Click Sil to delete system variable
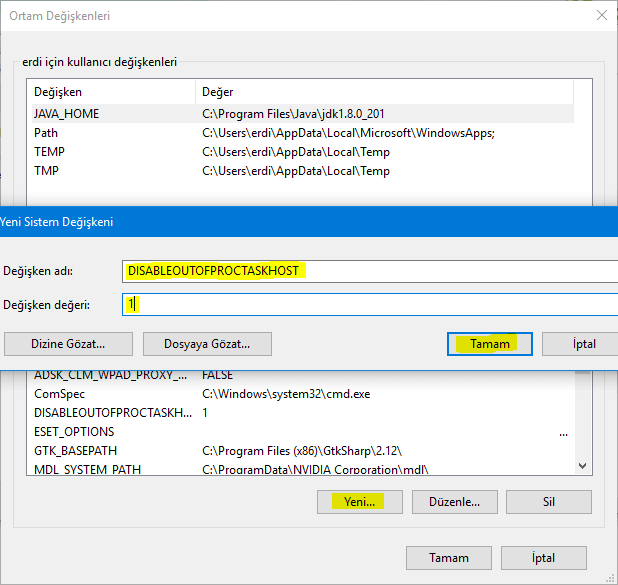618x585 pixels. pos(549,502)
